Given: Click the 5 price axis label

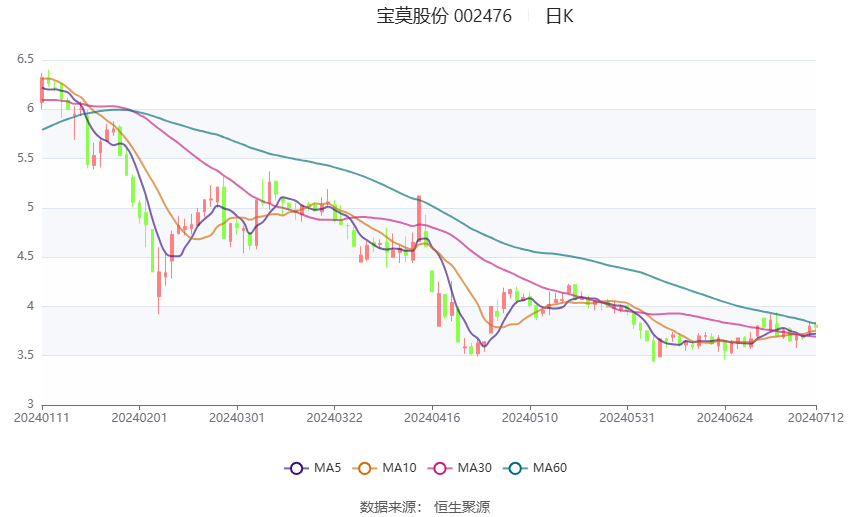Looking at the screenshot, I should pos(30,207).
